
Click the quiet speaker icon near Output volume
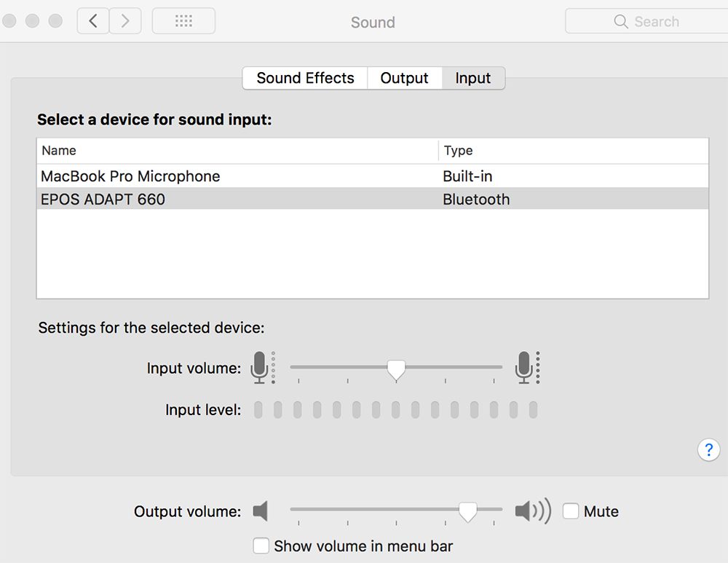click(x=261, y=511)
